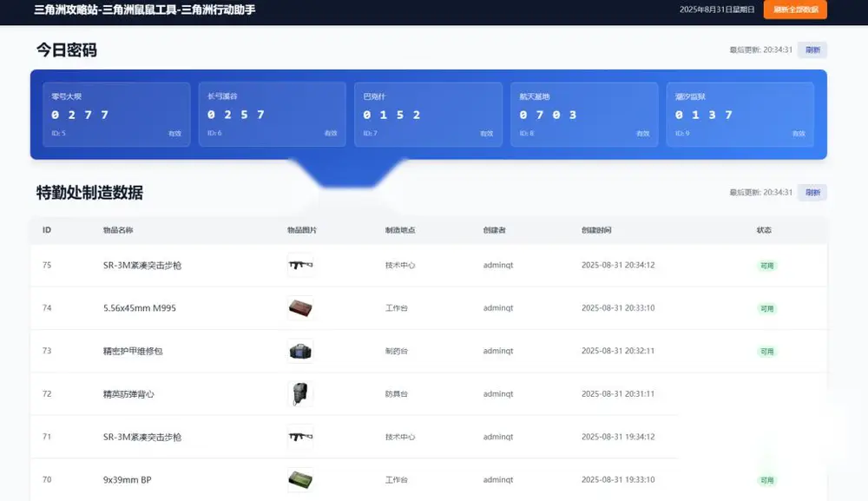Select the 巴克什 password 0152
868x501 pixels.
[392, 115]
